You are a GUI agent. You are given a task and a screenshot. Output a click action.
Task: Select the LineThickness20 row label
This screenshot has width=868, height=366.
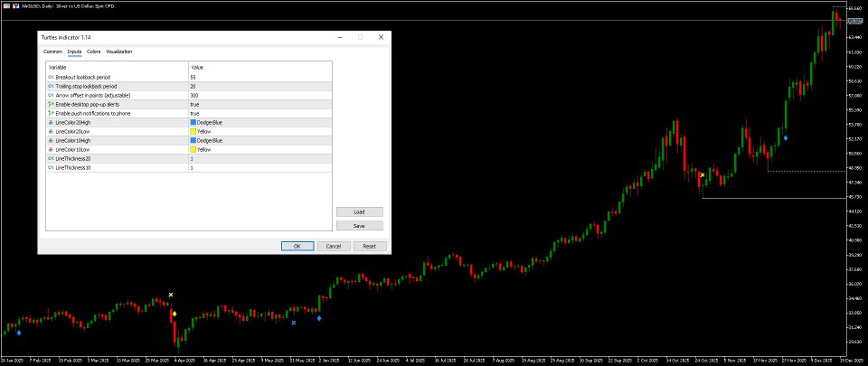[73, 159]
